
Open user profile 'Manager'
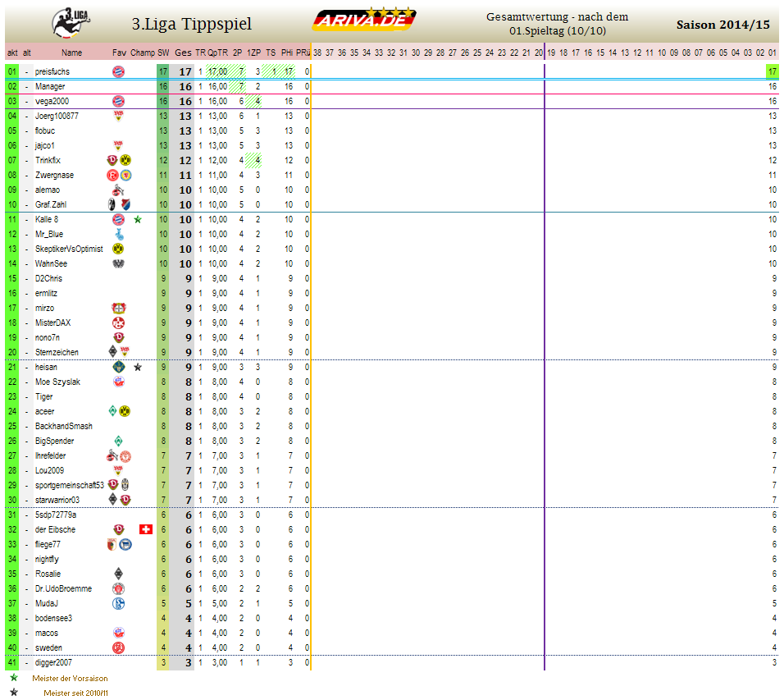point(50,87)
